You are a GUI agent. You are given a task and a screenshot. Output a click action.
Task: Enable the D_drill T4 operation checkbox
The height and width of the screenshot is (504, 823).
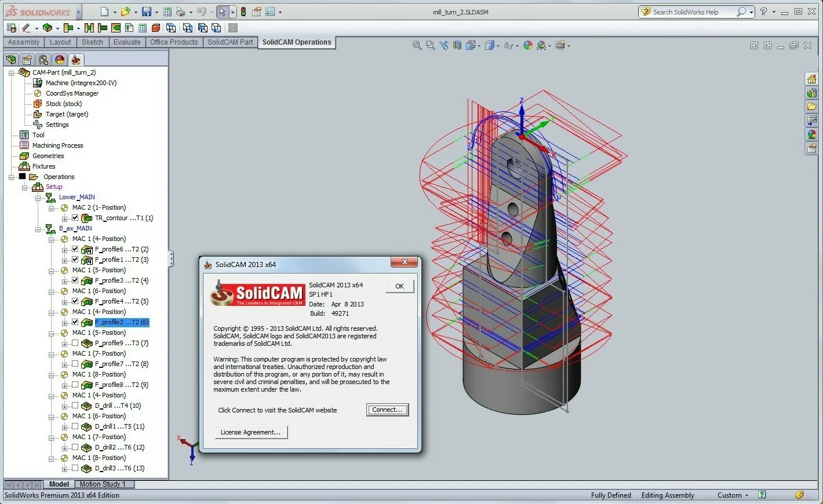(x=74, y=406)
